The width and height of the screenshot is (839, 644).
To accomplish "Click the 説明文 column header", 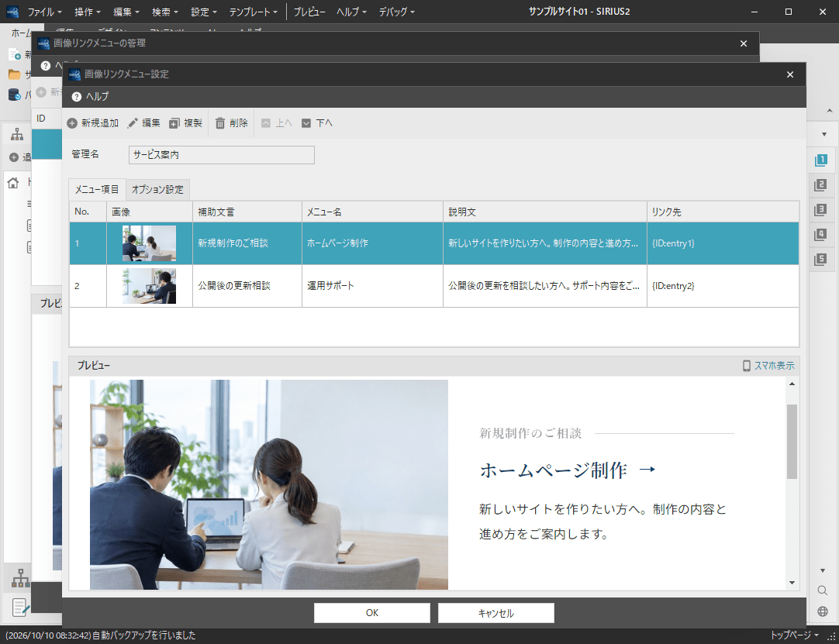I will [544, 212].
